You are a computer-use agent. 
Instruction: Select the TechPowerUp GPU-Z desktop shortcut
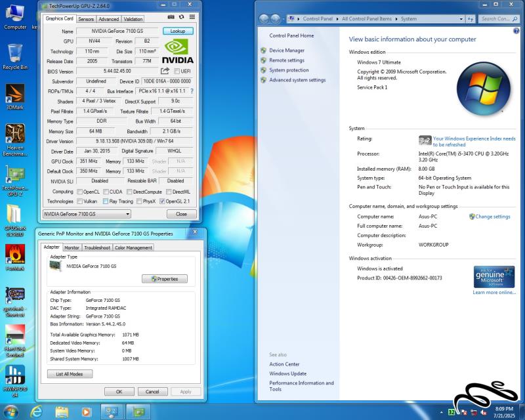(x=14, y=181)
